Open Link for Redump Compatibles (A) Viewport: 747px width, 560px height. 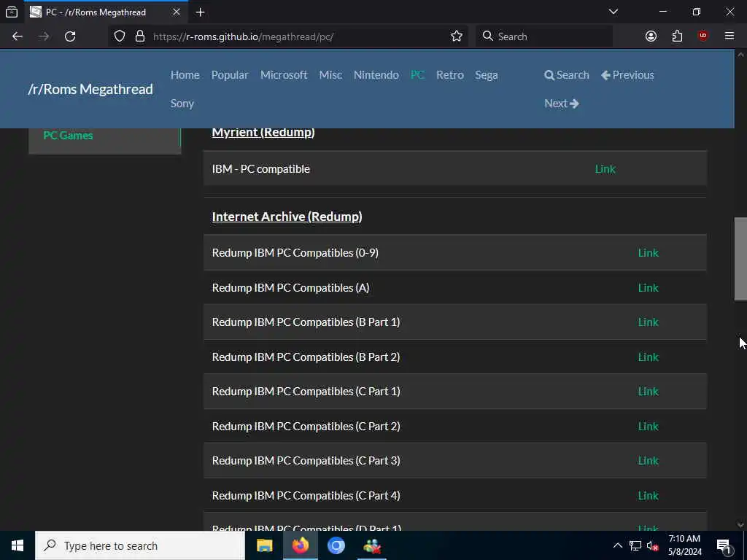648,287
